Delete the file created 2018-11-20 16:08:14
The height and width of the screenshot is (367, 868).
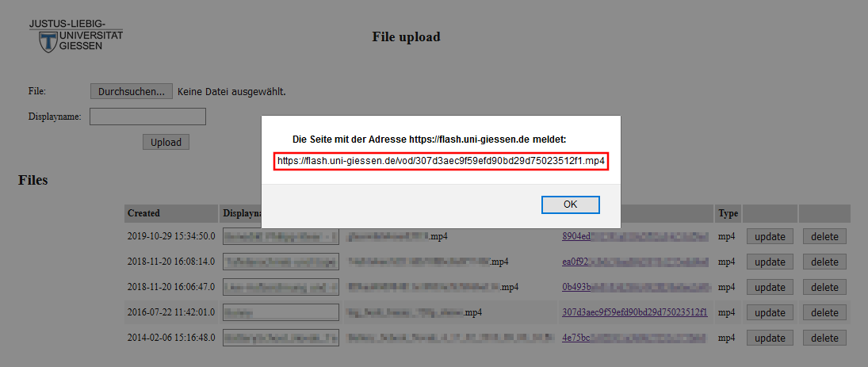click(824, 262)
